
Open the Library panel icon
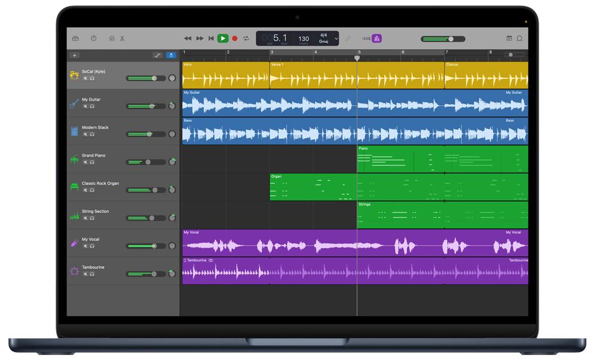(75, 38)
